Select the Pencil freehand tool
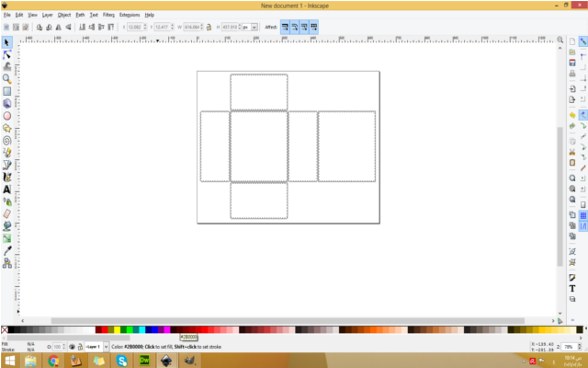Image resolution: width=588 pixels, height=368 pixels. pos(6,153)
